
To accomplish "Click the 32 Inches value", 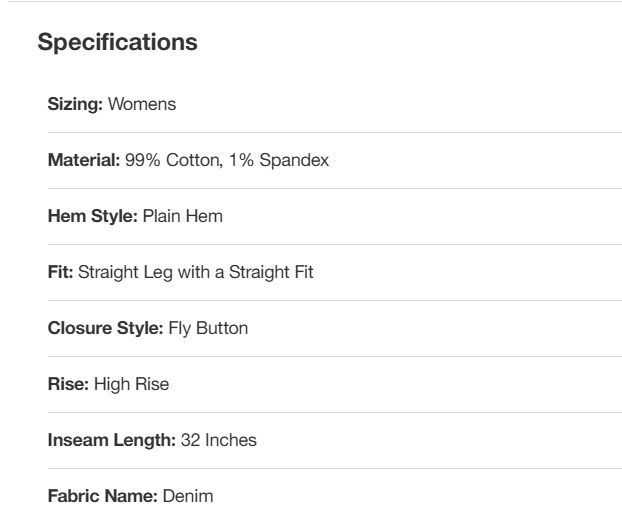I will point(219,440).
